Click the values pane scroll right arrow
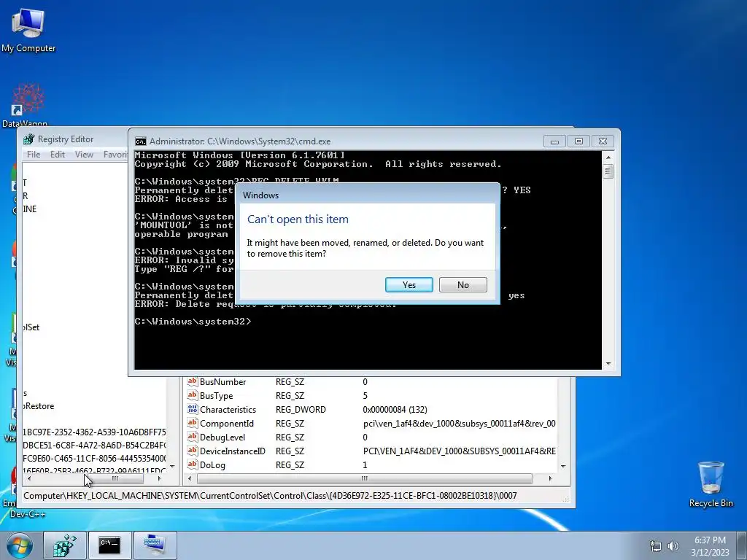Image resolution: width=747 pixels, height=560 pixels. pyautogui.click(x=550, y=478)
